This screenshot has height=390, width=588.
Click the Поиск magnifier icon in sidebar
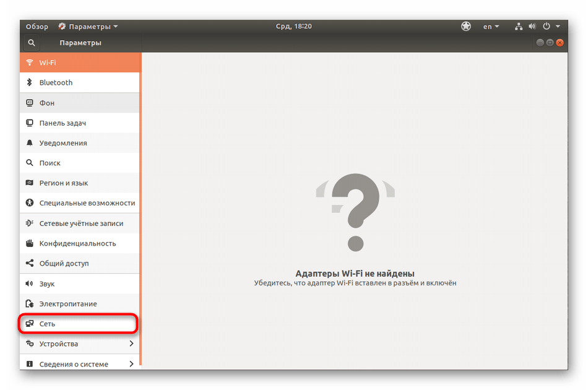point(30,163)
